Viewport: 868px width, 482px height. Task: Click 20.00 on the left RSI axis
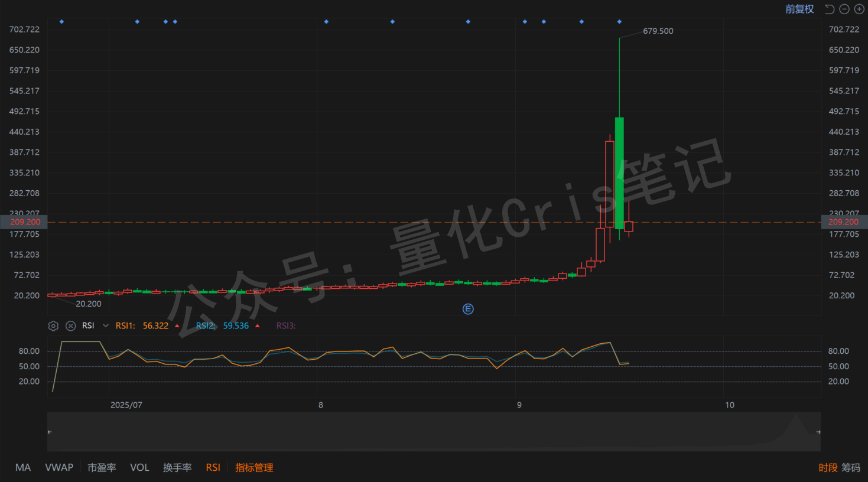coord(29,381)
